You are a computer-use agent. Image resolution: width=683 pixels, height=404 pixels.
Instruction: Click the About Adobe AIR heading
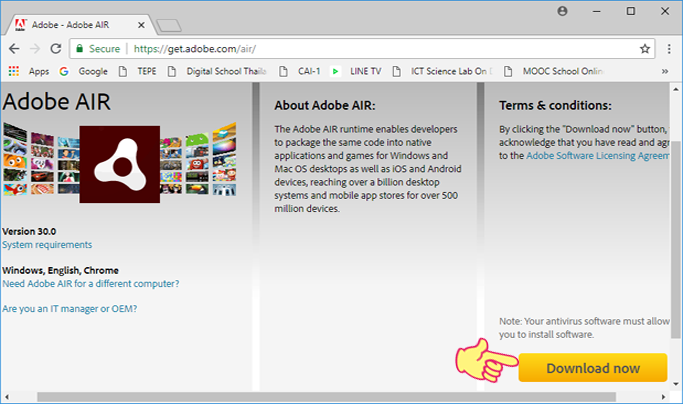pyautogui.click(x=325, y=105)
